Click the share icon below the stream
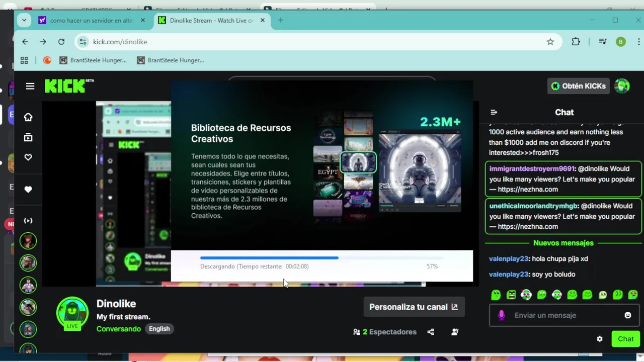This screenshot has height=362, width=644. coord(431,332)
